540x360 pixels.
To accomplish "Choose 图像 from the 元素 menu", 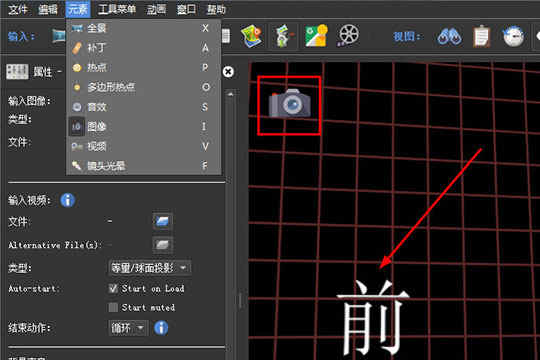I will pos(143,127).
